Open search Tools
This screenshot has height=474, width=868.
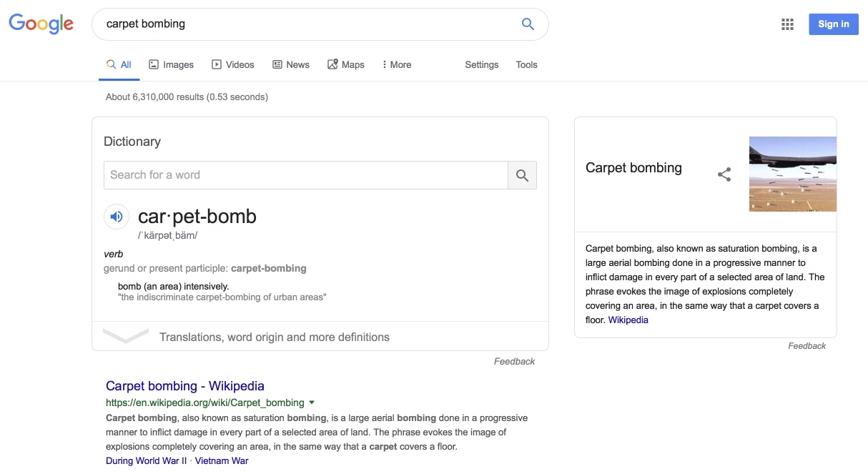(526, 64)
